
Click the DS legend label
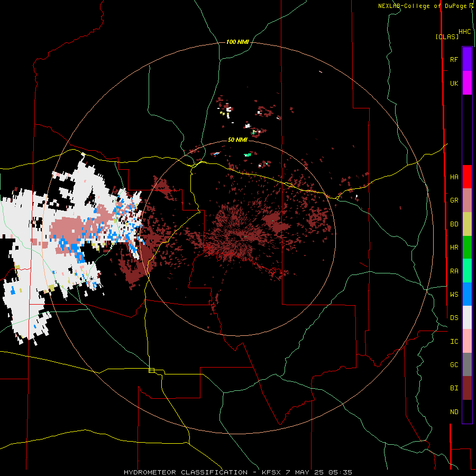click(454, 318)
